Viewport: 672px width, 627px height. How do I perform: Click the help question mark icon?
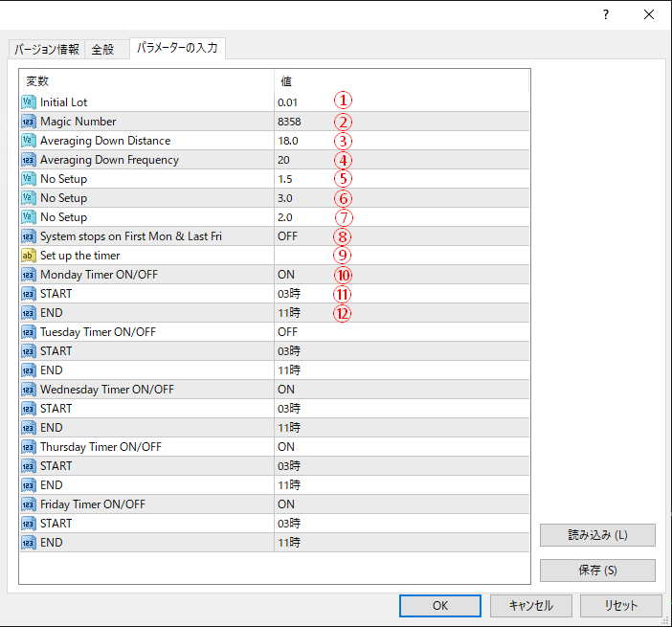point(605,15)
